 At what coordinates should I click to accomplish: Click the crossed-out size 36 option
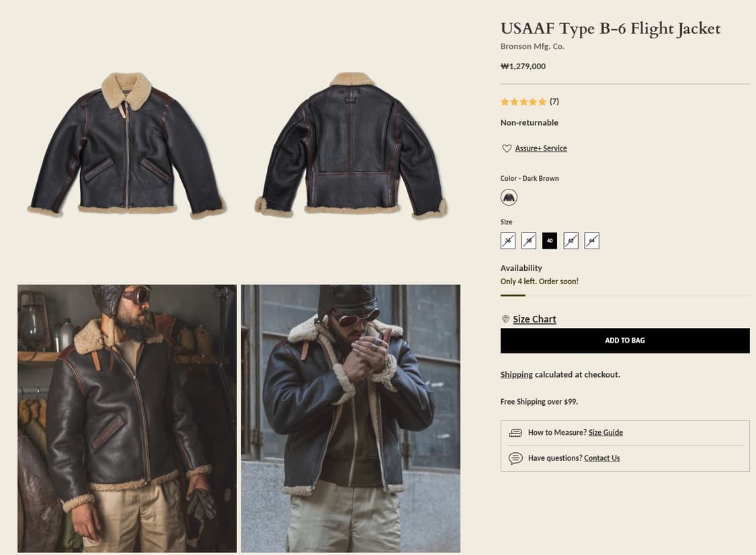(507, 241)
